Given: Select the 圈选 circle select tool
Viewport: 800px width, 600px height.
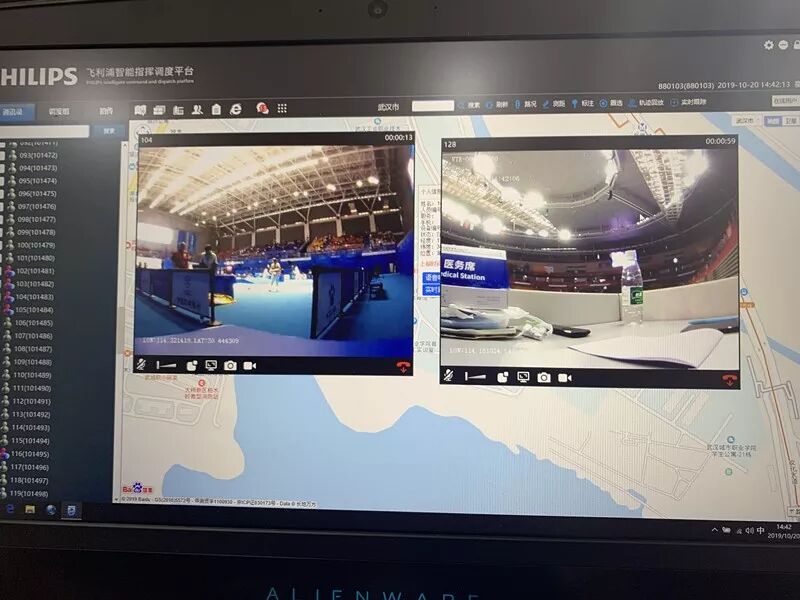Looking at the screenshot, I should coord(611,103).
